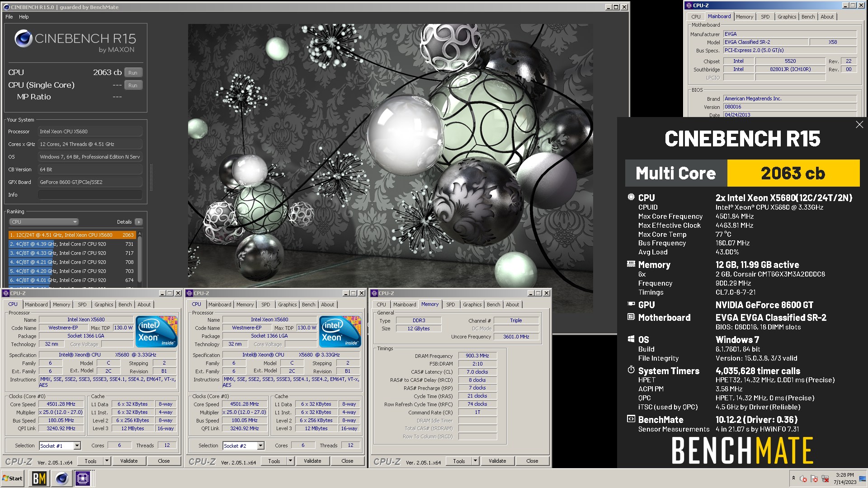
Task: Click the panel splitter grip beside Your System
Action: point(151,177)
